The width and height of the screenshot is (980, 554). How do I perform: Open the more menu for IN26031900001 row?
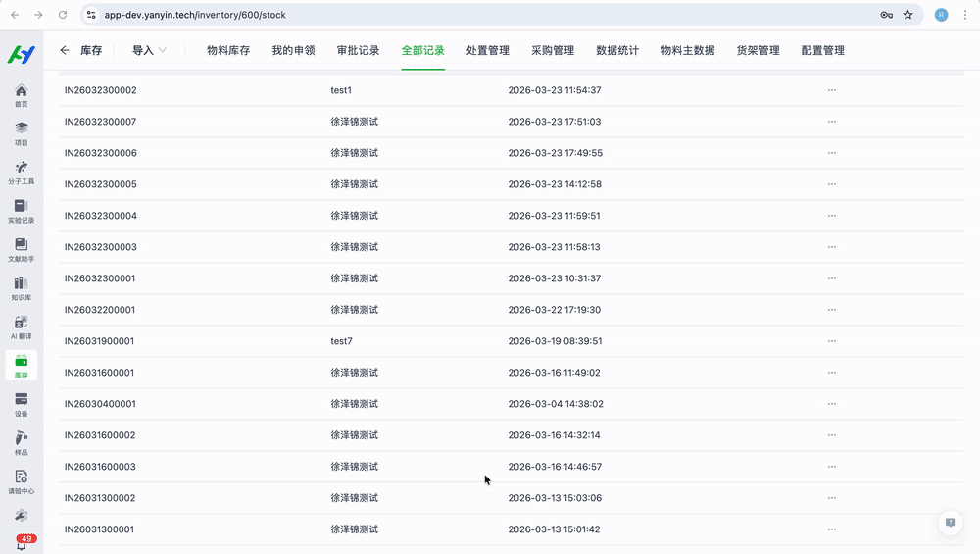pos(831,341)
